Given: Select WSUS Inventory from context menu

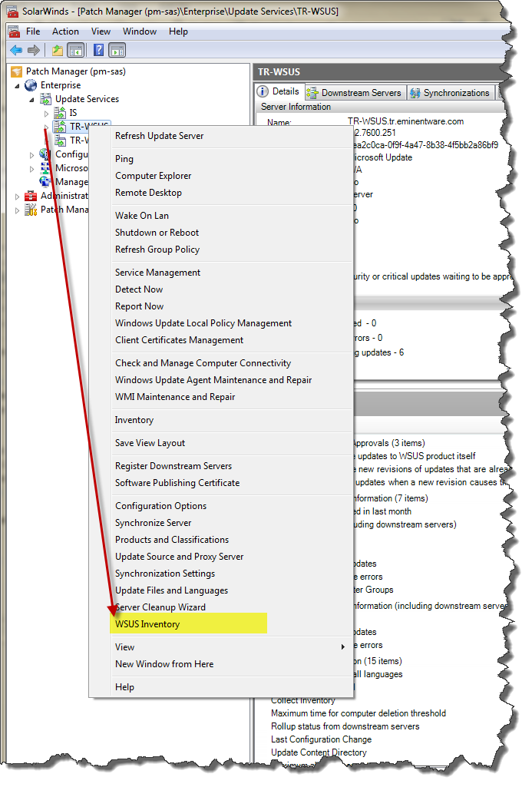Looking at the screenshot, I should tap(147, 624).
